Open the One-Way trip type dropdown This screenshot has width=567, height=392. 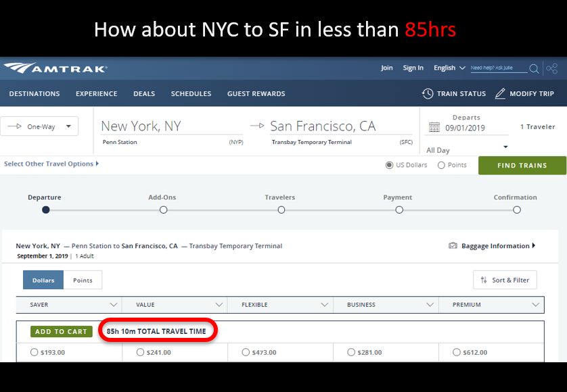pyautogui.click(x=39, y=126)
